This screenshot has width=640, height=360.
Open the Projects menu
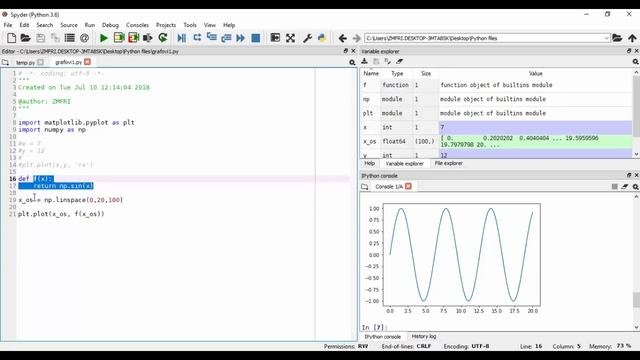click(166, 25)
